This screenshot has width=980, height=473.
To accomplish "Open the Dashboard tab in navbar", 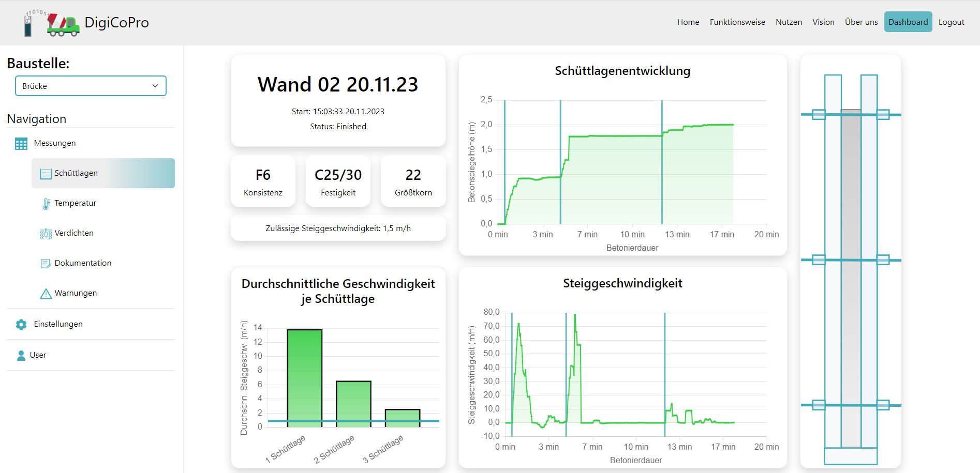I will coord(908,22).
